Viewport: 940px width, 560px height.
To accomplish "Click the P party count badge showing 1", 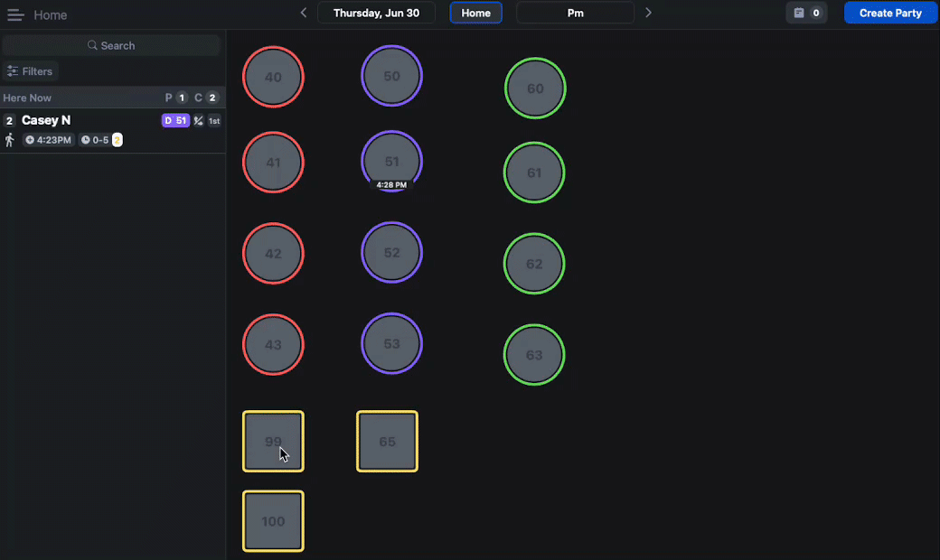I will (182, 98).
